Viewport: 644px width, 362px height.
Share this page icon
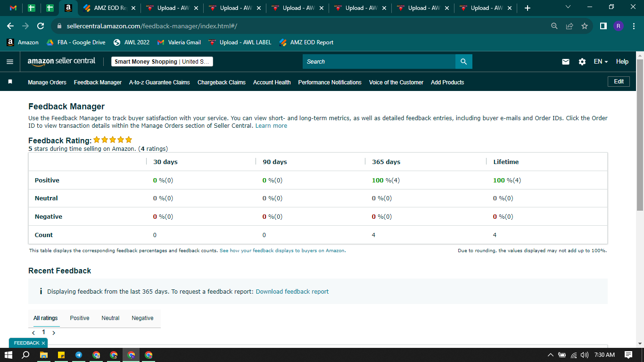(x=570, y=26)
